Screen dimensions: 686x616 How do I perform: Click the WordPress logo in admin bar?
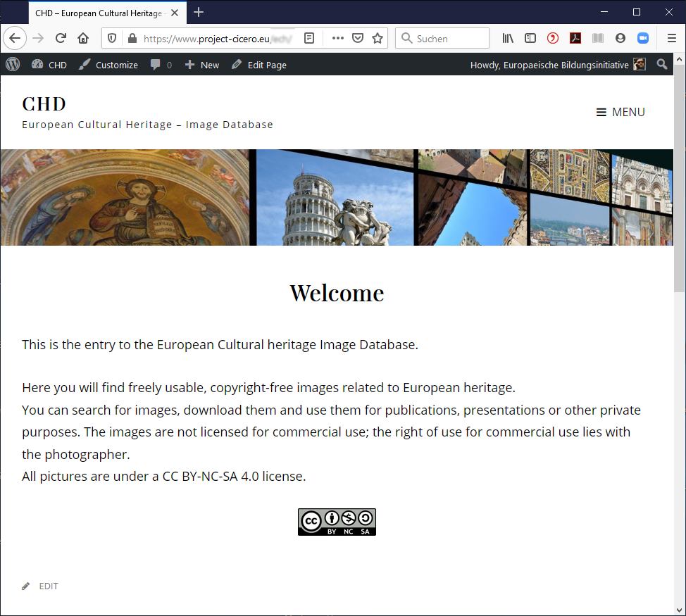point(13,65)
